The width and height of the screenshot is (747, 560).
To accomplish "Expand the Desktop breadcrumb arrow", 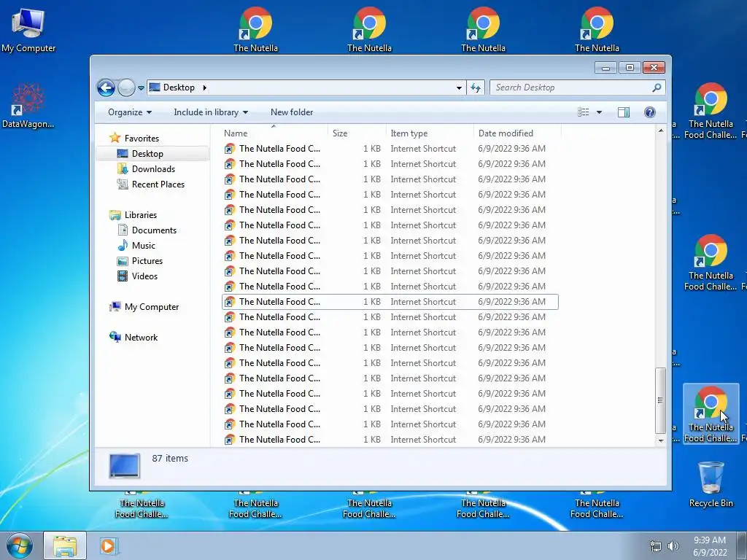I will click(x=205, y=87).
